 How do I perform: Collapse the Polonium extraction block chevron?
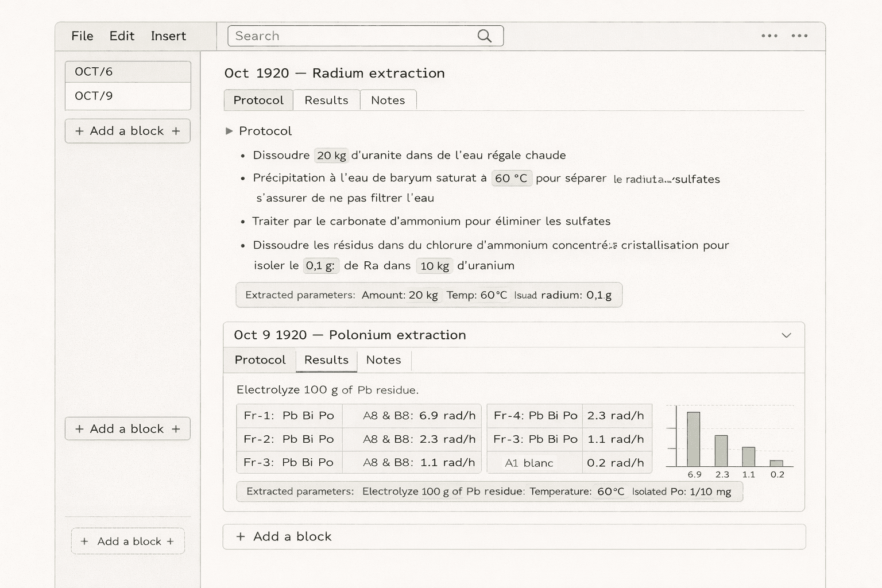[x=786, y=335]
